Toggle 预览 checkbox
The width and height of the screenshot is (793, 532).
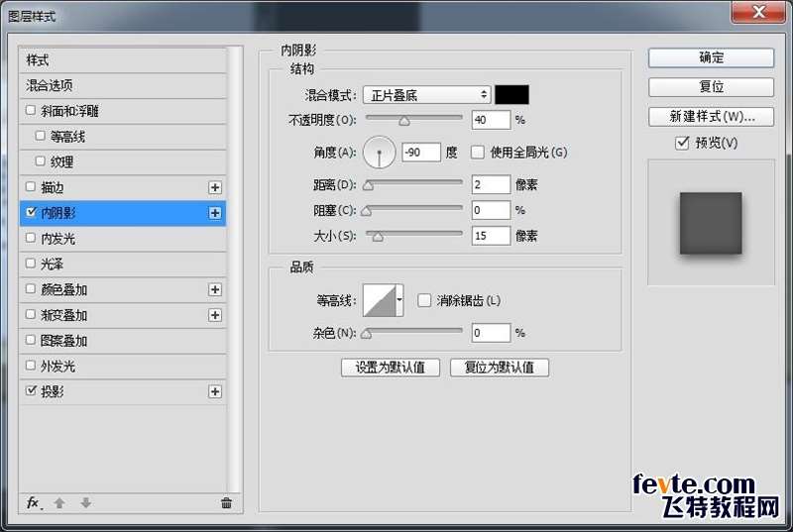(682, 143)
